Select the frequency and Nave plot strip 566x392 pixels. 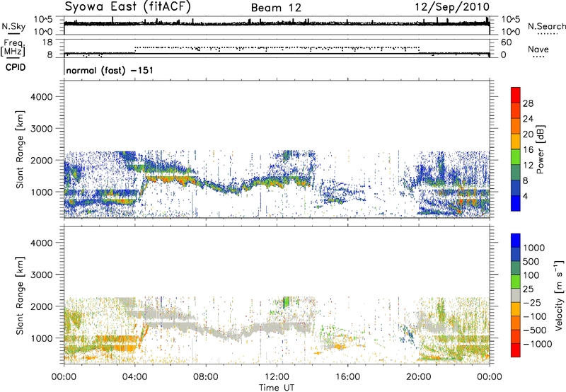[277, 48]
